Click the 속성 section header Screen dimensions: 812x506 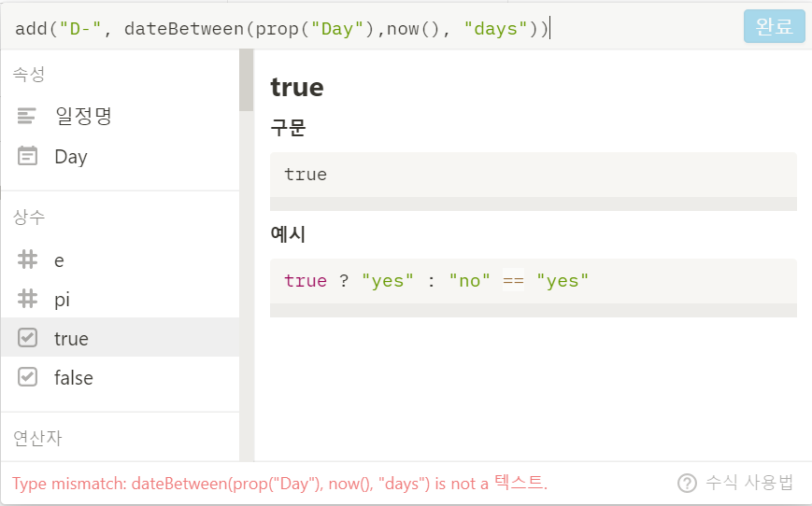coord(29,74)
